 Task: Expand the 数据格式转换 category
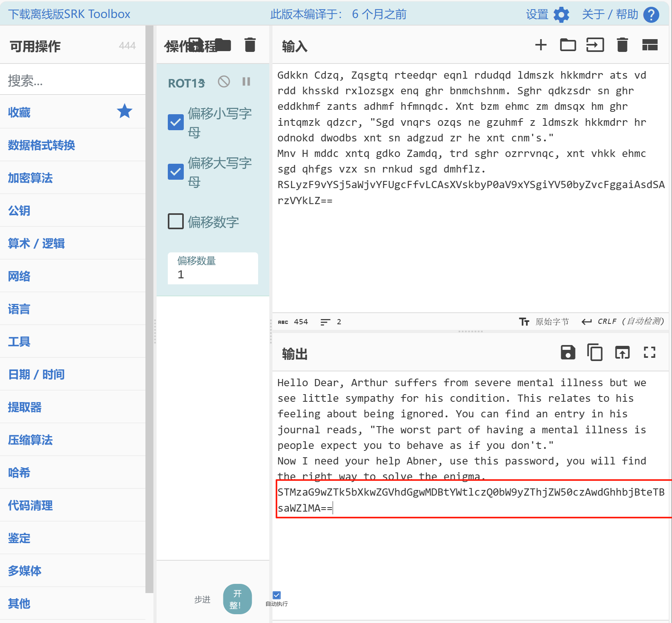pyautogui.click(x=42, y=145)
